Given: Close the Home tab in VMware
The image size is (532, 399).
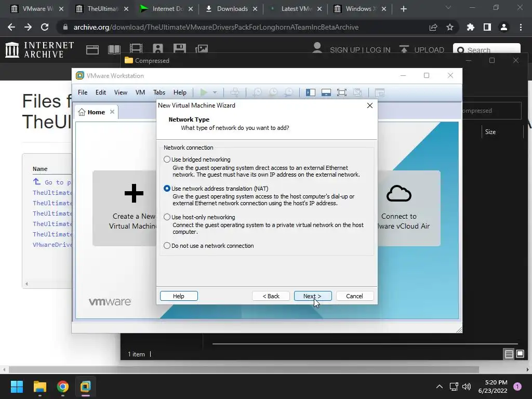Looking at the screenshot, I should [112, 112].
